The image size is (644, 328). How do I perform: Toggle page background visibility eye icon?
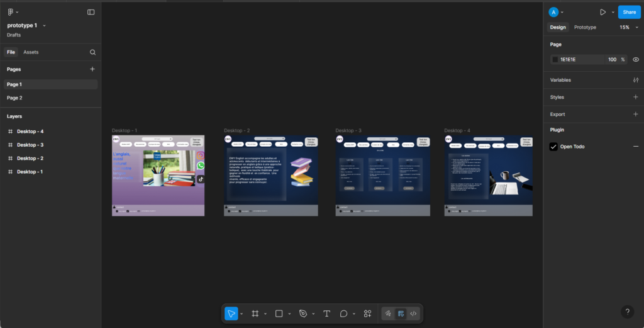click(636, 60)
